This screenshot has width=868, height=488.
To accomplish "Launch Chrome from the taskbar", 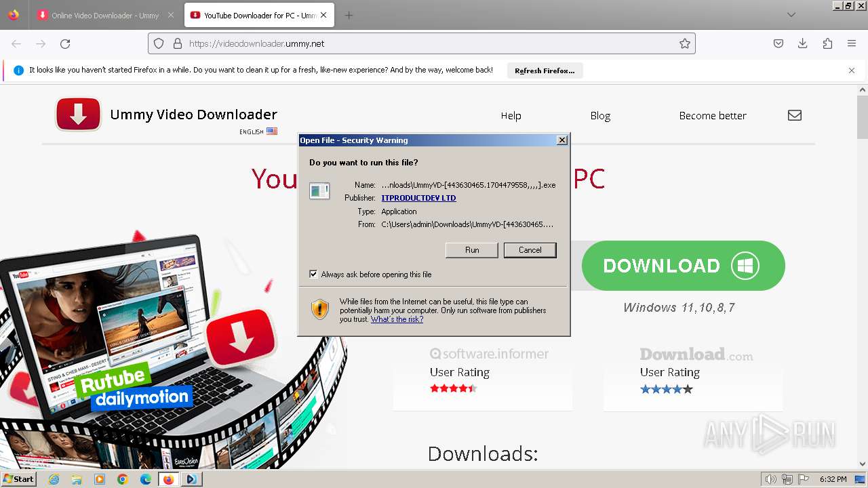I will click(123, 479).
